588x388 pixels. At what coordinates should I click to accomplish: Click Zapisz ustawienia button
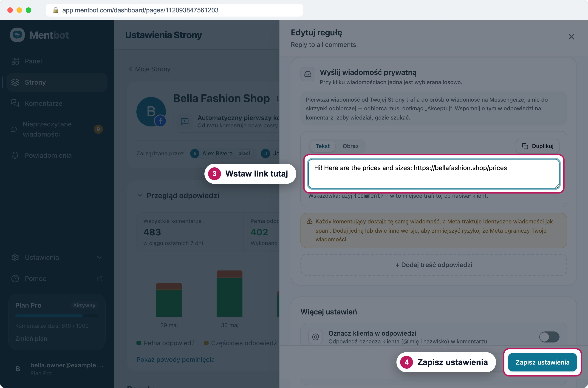[542, 362]
